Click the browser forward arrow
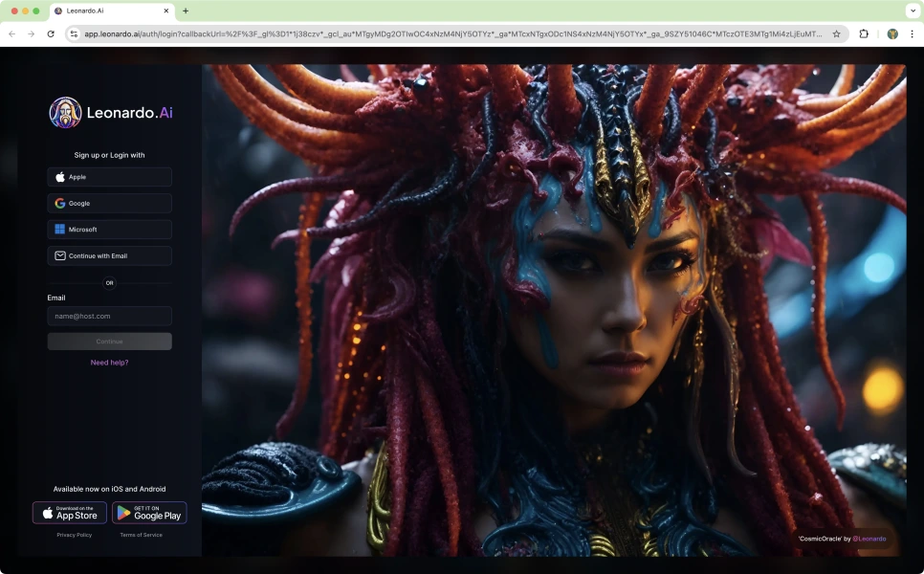Screen dimensions: 924x574 point(32,34)
